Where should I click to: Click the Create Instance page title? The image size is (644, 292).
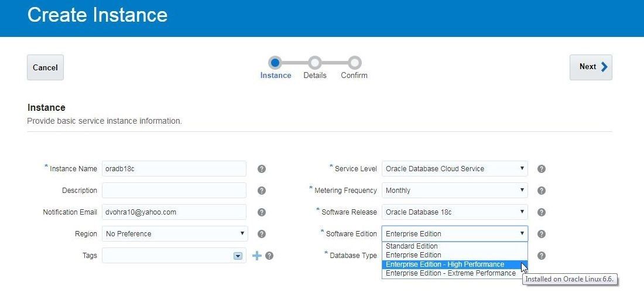click(97, 15)
